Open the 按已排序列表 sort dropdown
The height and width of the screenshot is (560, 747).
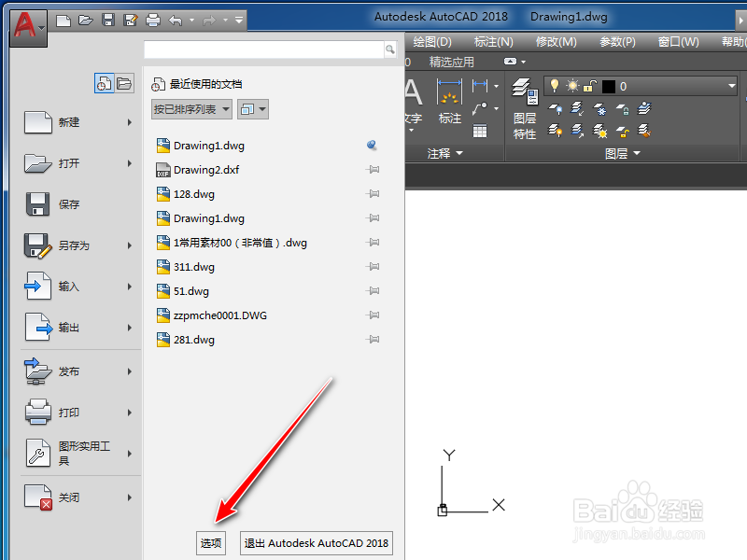tap(191, 109)
